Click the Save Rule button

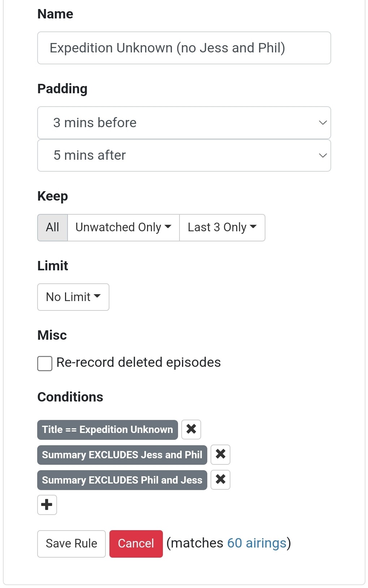click(71, 544)
